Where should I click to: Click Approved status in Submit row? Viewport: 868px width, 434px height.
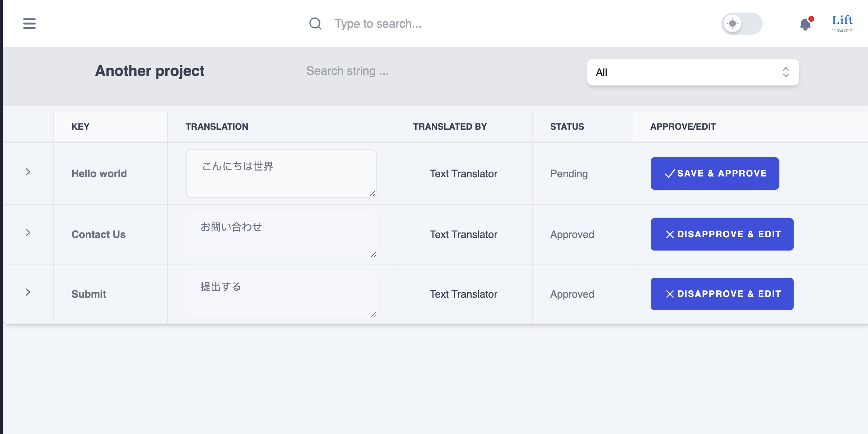(x=572, y=294)
